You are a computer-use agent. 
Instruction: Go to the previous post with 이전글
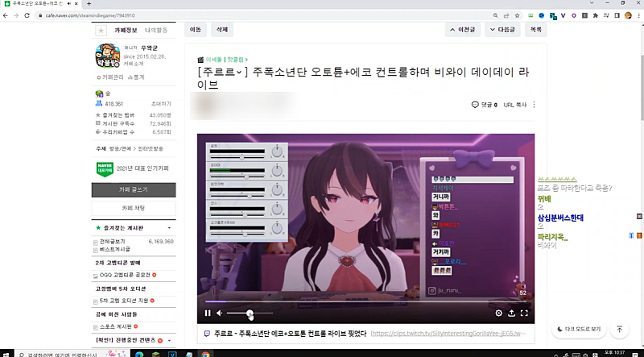[x=462, y=30]
